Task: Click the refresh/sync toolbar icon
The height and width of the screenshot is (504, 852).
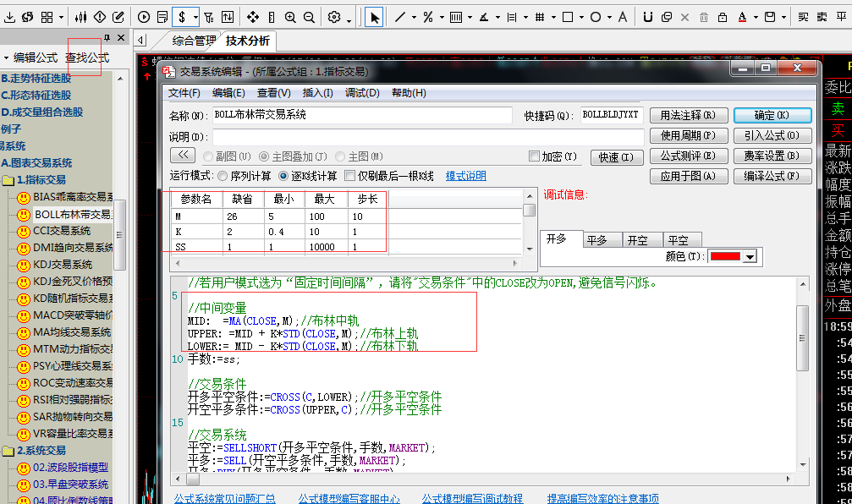Action: point(28,18)
